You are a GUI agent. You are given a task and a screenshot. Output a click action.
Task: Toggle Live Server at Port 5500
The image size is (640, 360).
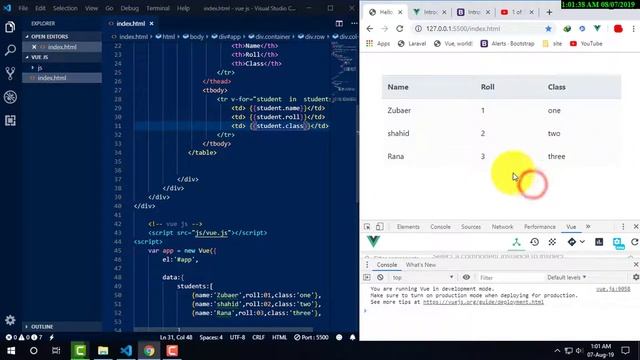[x=311, y=338]
